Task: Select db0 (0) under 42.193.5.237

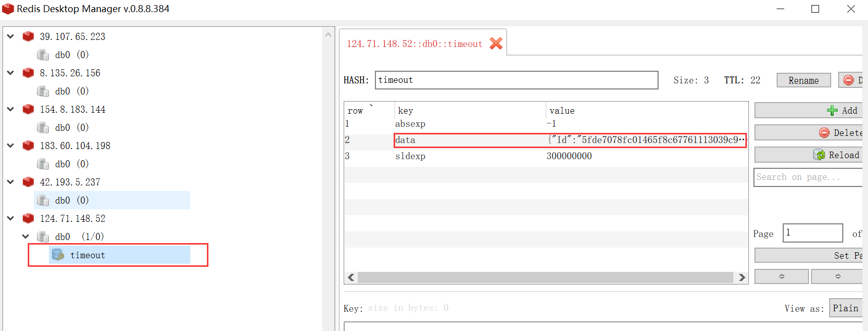Action: click(112, 200)
